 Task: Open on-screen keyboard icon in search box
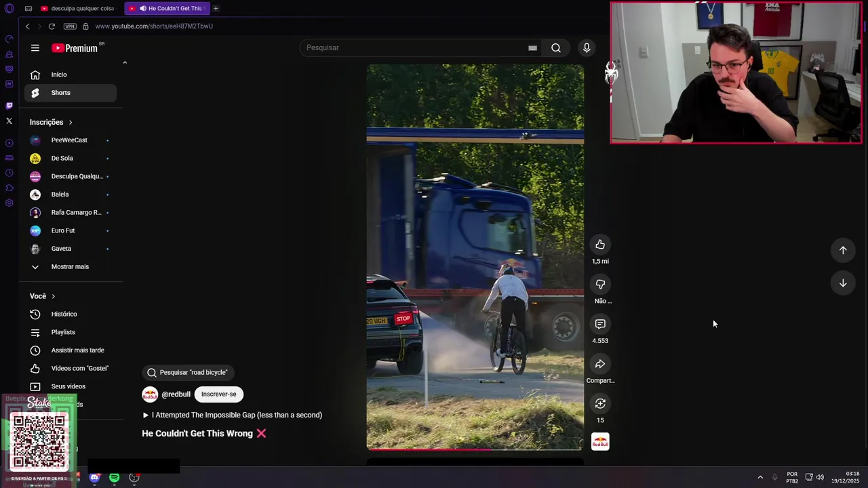[x=532, y=48]
